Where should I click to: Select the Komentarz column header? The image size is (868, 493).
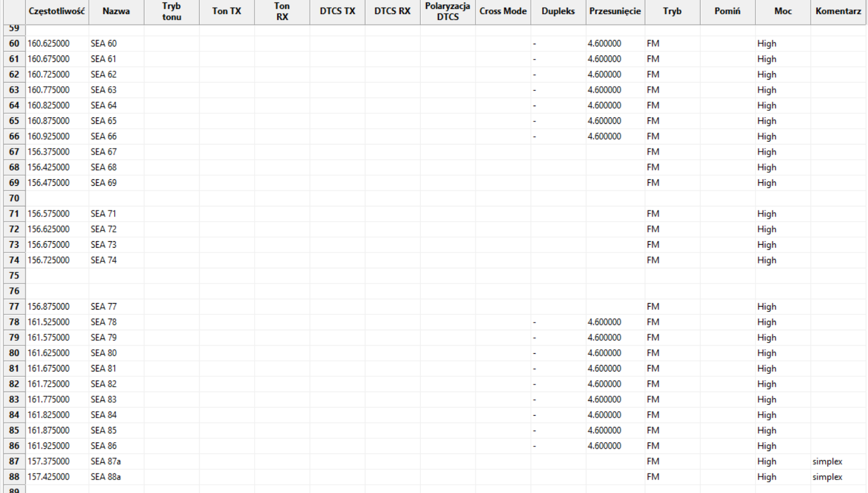click(838, 11)
